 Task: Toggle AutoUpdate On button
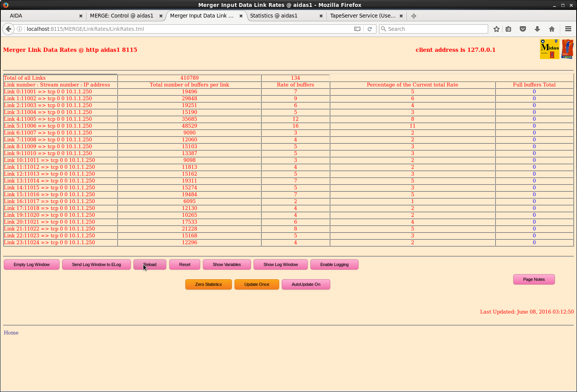[306, 284]
